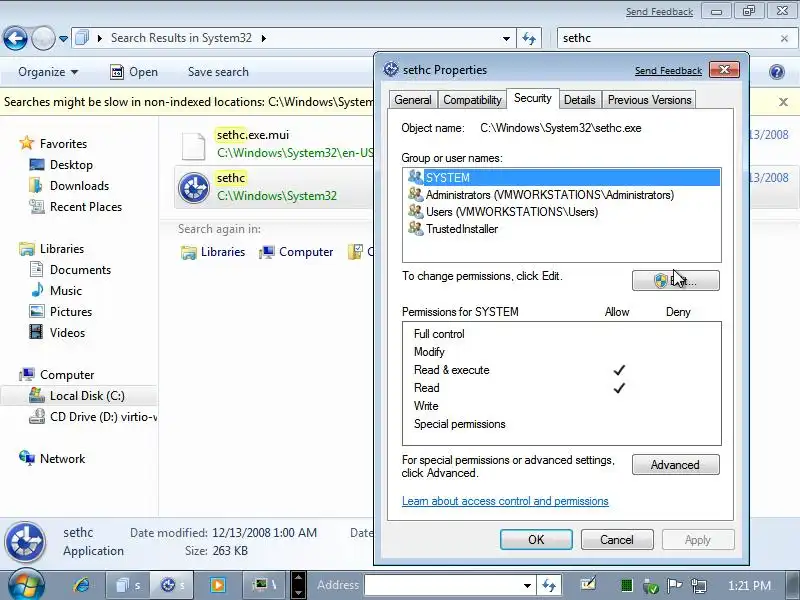This screenshot has height=600, width=800.
Task: Switch to the General tab
Action: pyautogui.click(x=412, y=100)
